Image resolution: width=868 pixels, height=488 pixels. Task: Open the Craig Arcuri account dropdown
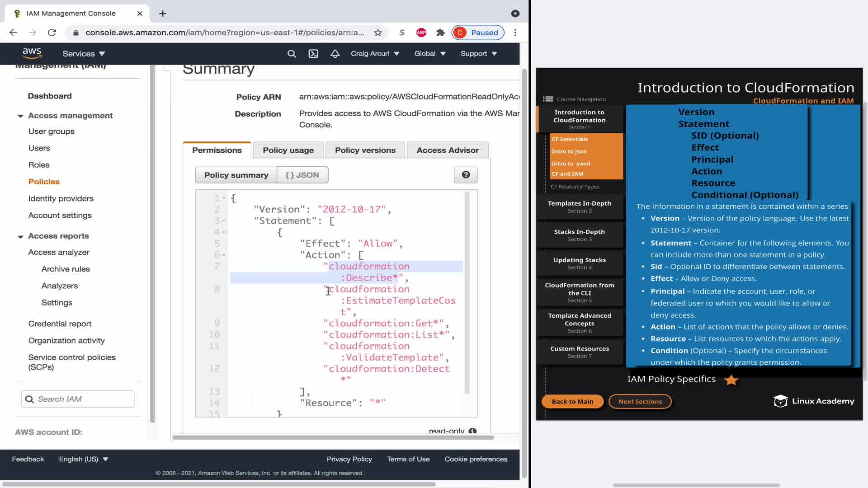pyautogui.click(x=375, y=54)
